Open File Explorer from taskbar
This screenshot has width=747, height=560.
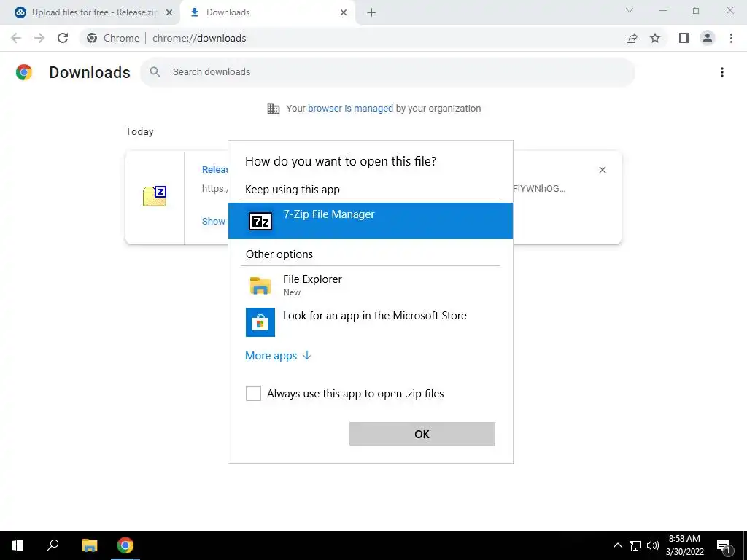point(89,545)
